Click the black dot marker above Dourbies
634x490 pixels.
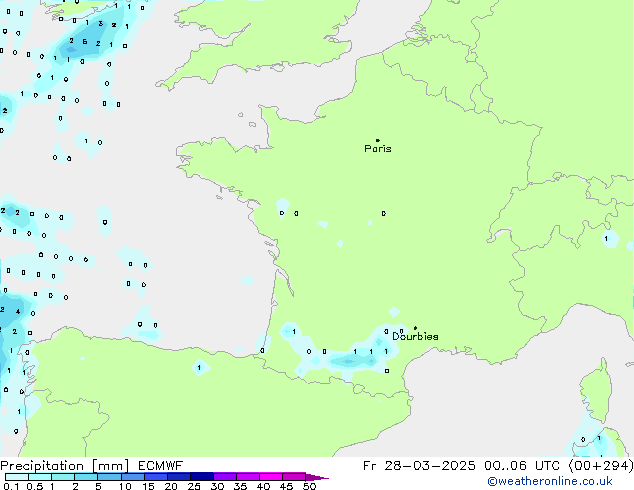pyautogui.click(x=415, y=328)
